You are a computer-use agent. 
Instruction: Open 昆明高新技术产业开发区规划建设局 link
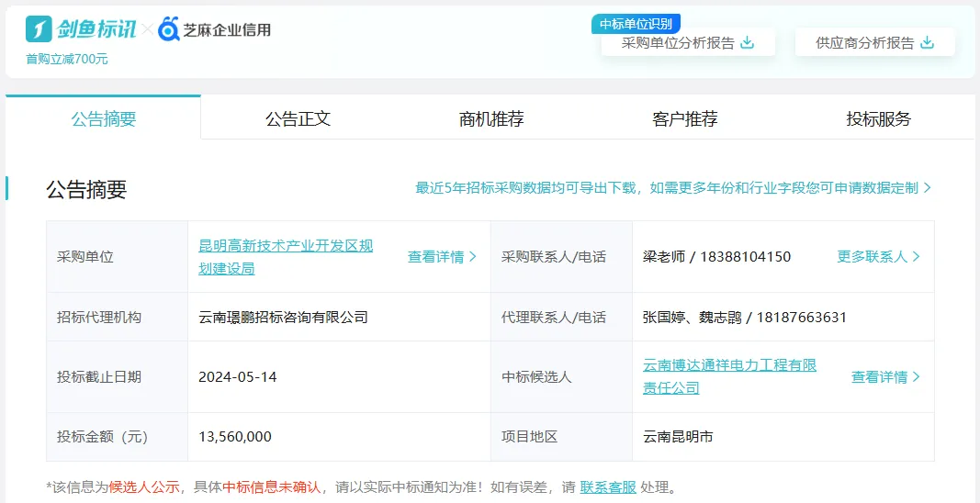286,257
